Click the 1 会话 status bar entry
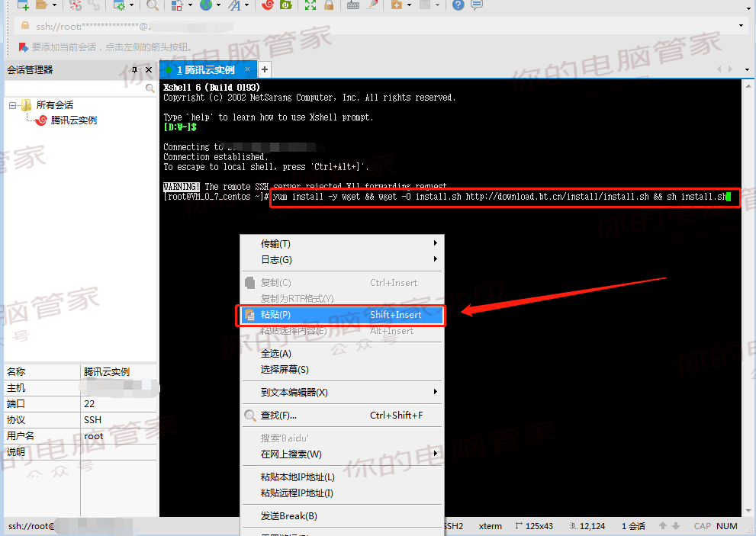756x536 pixels. [633, 526]
